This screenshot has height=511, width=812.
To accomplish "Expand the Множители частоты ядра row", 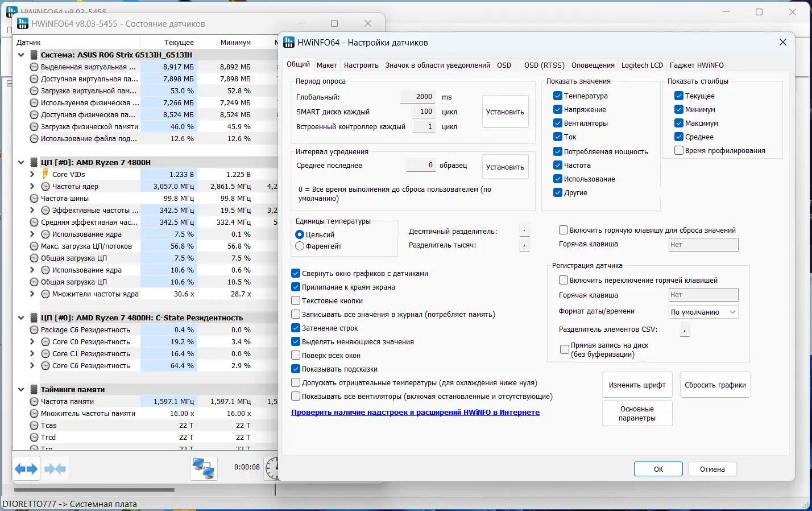I will pyautogui.click(x=32, y=294).
